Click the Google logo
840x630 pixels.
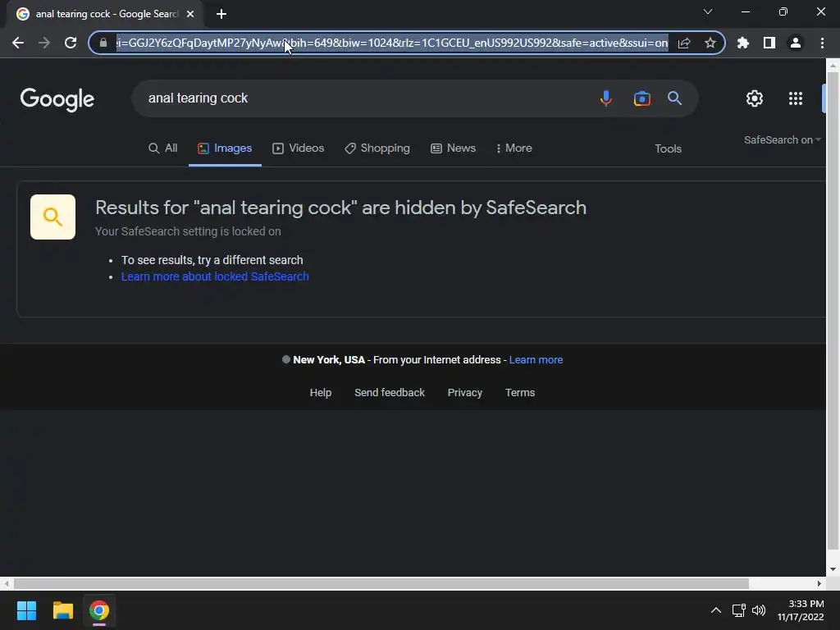tap(57, 99)
